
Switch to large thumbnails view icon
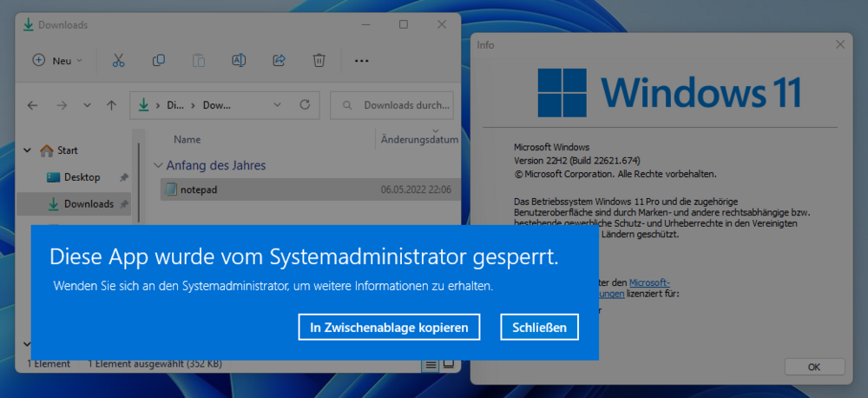pos(449,365)
